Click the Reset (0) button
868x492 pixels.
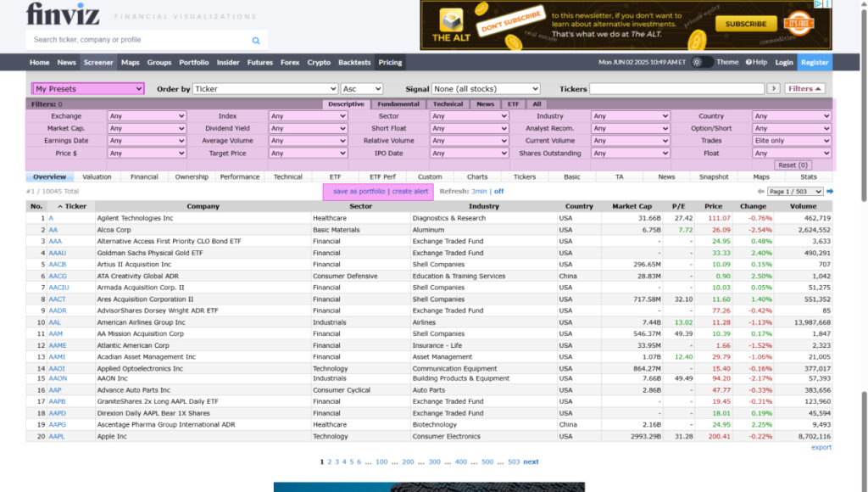pos(793,165)
